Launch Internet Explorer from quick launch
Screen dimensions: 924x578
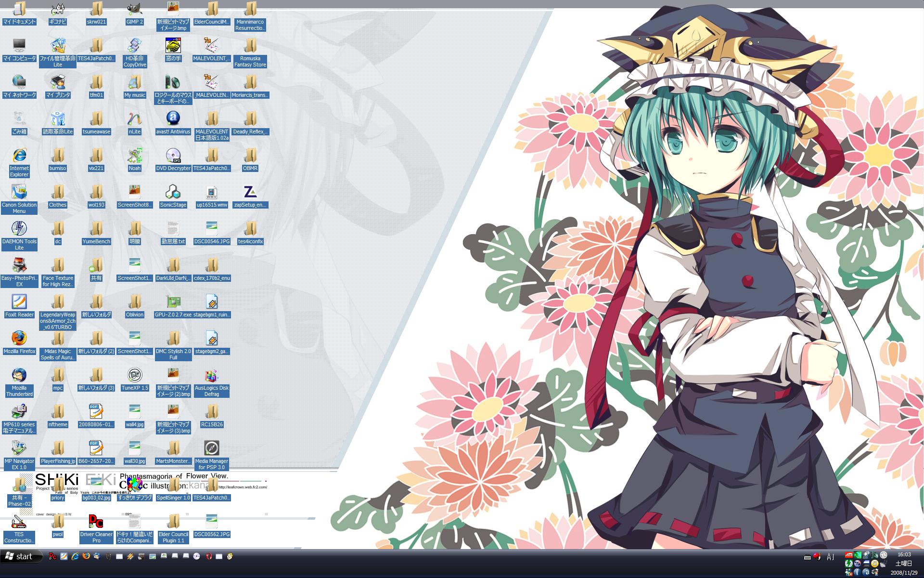click(75, 556)
